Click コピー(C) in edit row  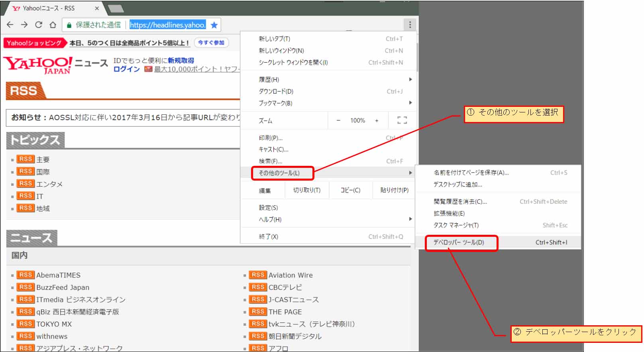coord(351,190)
